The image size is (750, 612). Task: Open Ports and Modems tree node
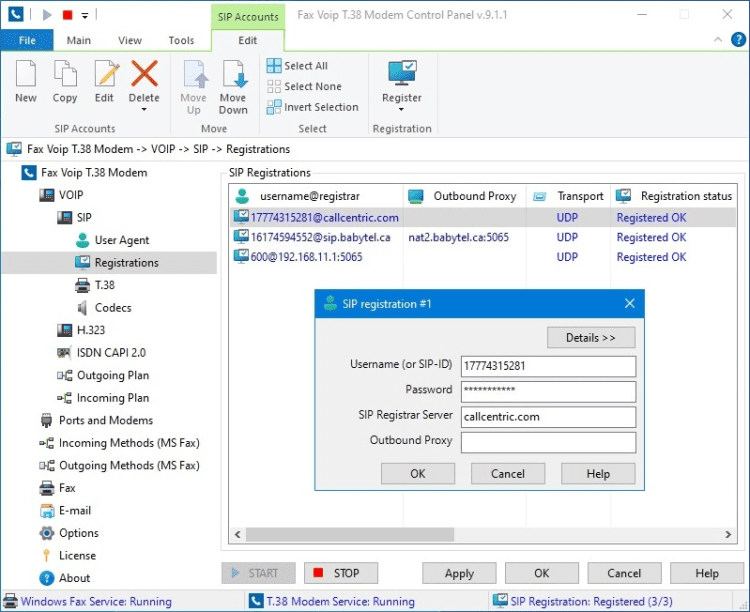105,420
